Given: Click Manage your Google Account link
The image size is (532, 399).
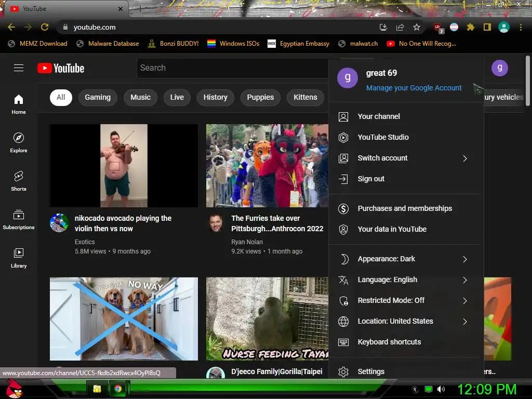Looking at the screenshot, I should coord(414,88).
